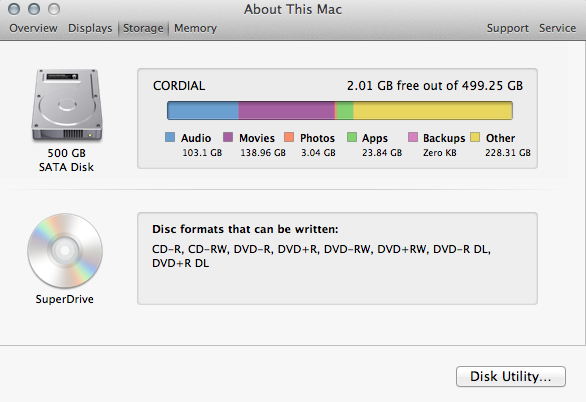586x402 pixels.
Task: Open the Memory tab
Action: point(195,28)
